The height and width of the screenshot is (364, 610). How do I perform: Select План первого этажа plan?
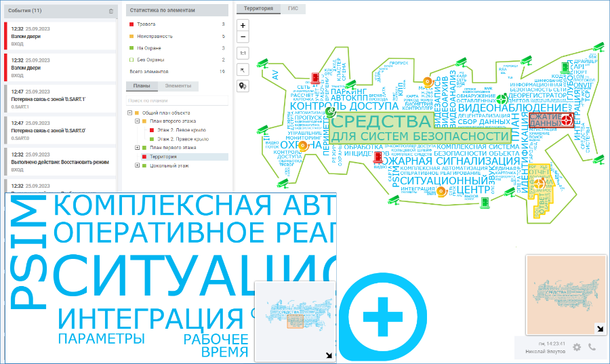[173, 148]
